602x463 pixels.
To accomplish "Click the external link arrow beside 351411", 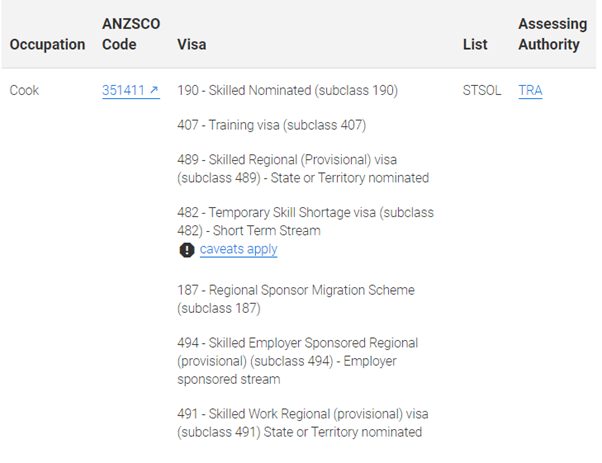I will tap(154, 90).
